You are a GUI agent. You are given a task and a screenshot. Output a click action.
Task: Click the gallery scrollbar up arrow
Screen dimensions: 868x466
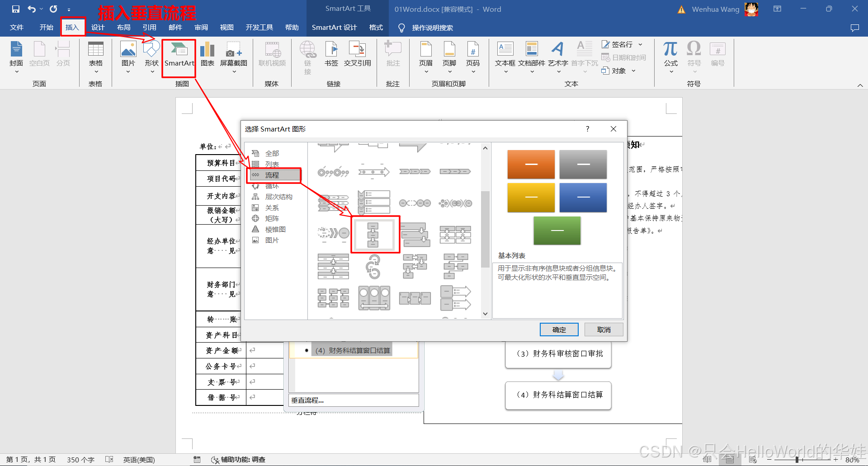click(485, 148)
